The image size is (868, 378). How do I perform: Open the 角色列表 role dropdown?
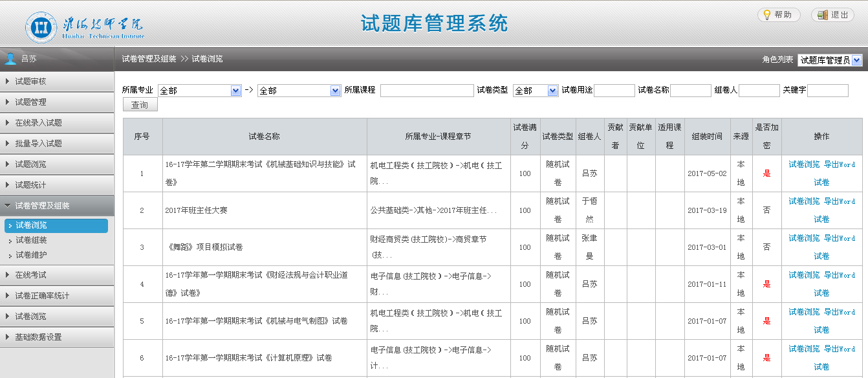pos(830,60)
